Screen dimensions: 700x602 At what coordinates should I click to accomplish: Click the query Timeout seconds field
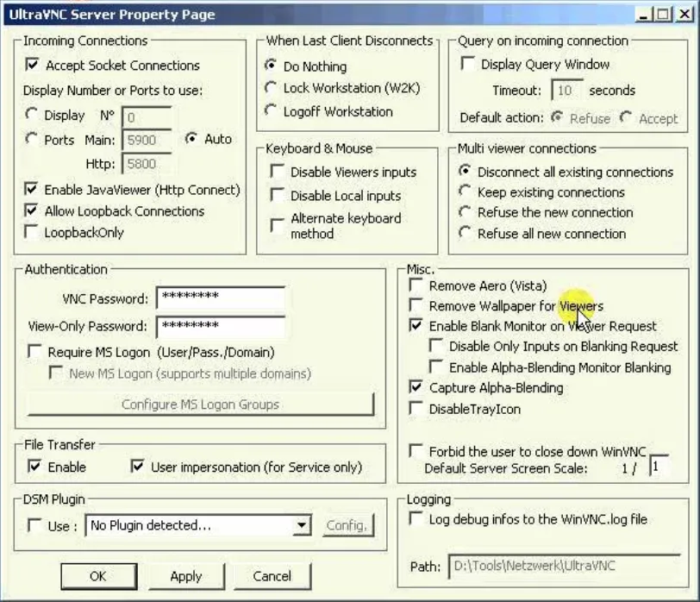point(567,91)
